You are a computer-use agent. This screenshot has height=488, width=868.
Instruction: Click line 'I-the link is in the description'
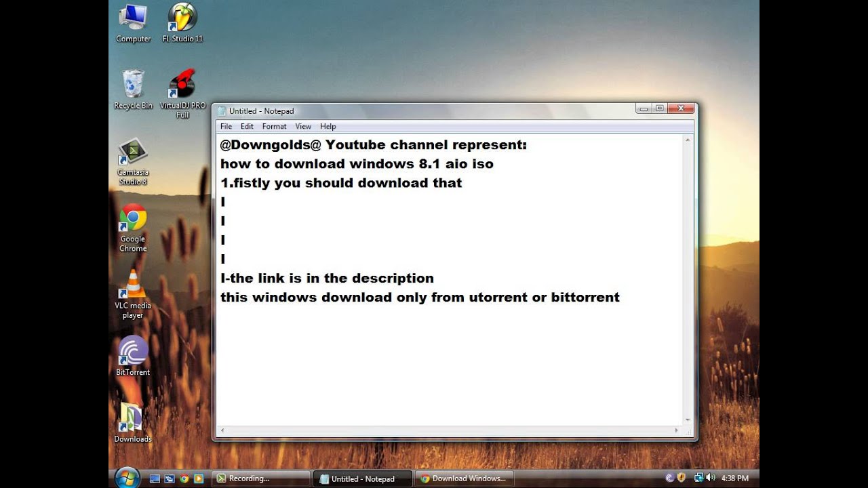327,278
